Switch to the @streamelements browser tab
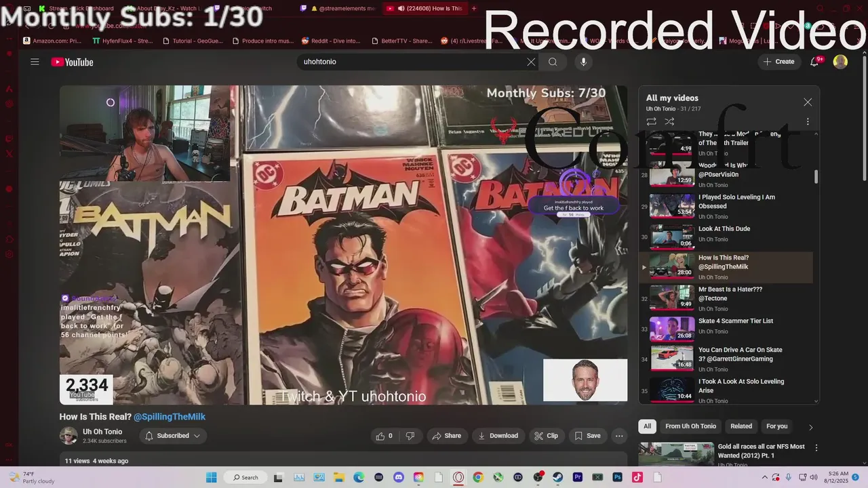The width and height of the screenshot is (868, 488). click(x=339, y=9)
